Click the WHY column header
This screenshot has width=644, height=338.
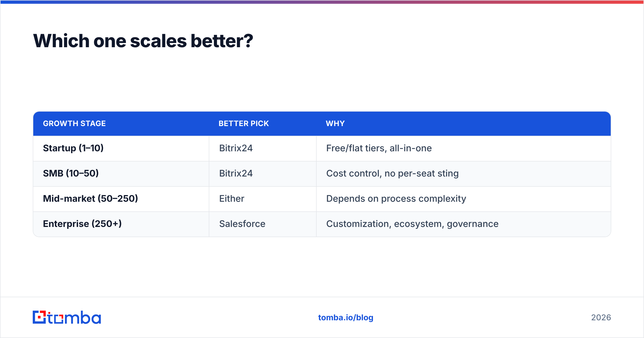coord(335,123)
